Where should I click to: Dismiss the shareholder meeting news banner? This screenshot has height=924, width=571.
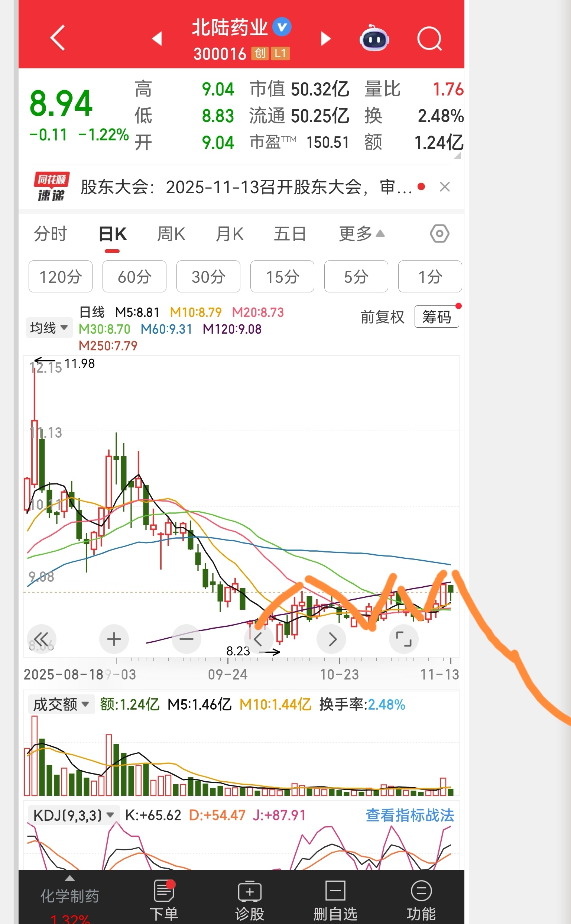(445, 187)
